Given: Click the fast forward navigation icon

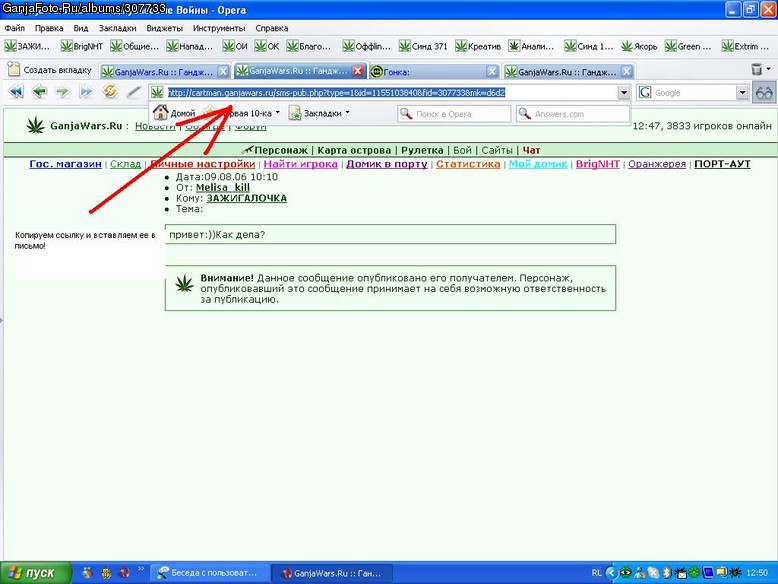Looking at the screenshot, I should [86, 92].
